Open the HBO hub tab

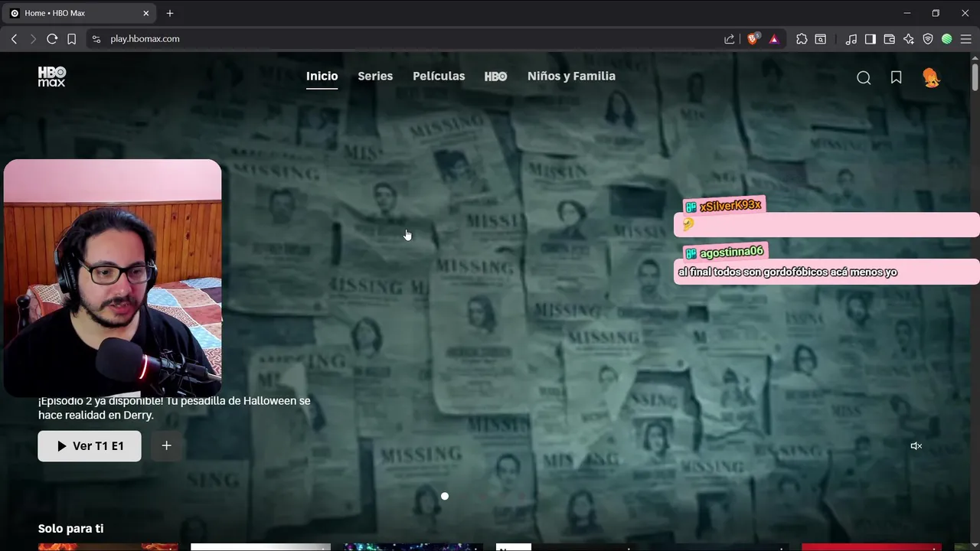495,77
